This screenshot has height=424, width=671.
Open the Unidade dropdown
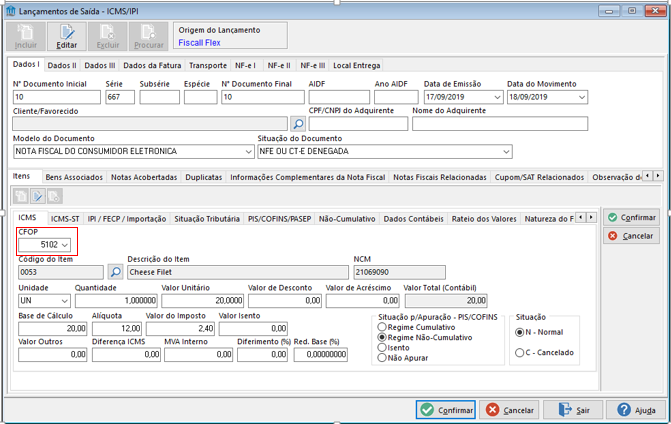65,301
